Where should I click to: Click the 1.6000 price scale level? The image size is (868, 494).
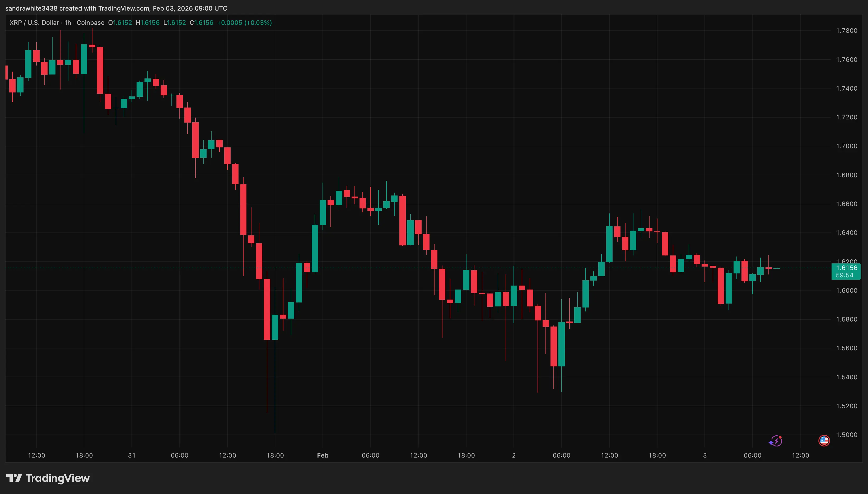pyautogui.click(x=847, y=290)
